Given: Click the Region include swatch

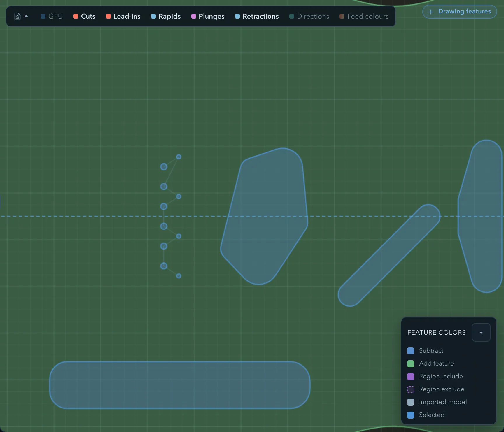Looking at the screenshot, I should coord(410,376).
